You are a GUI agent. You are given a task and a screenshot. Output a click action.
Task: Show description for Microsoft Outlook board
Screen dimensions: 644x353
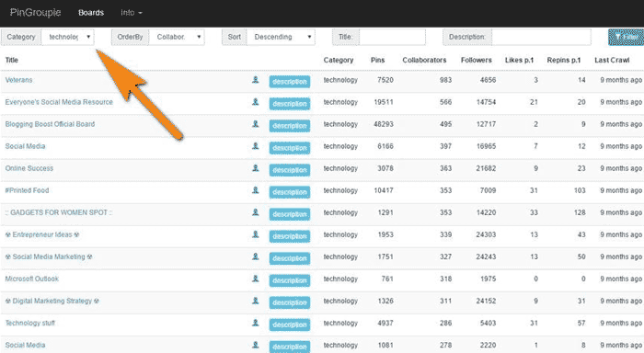290,280
